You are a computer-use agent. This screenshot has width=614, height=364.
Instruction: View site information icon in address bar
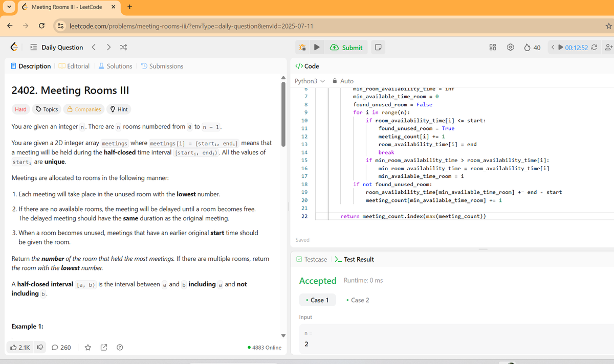tap(60, 26)
